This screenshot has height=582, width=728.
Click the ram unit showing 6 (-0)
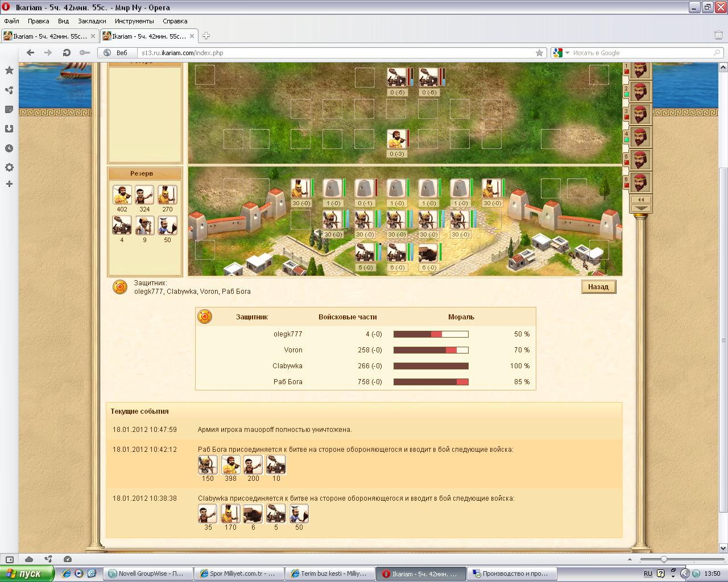pos(428,252)
